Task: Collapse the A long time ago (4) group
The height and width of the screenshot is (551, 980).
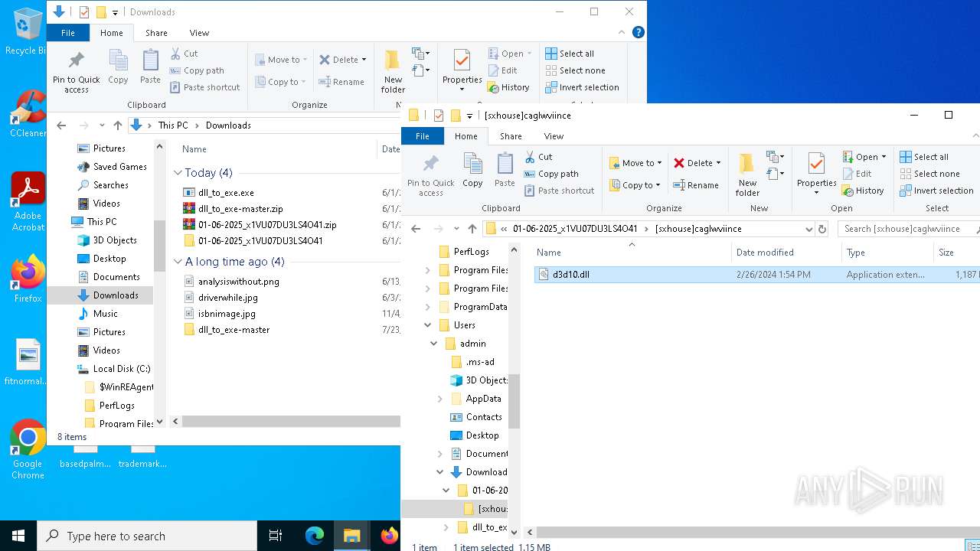Action: tap(178, 262)
